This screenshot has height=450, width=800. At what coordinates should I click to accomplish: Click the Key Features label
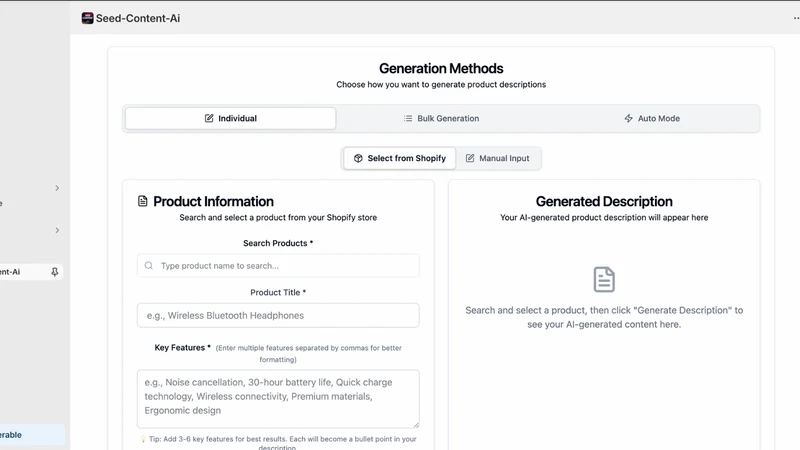[x=182, y=347]
